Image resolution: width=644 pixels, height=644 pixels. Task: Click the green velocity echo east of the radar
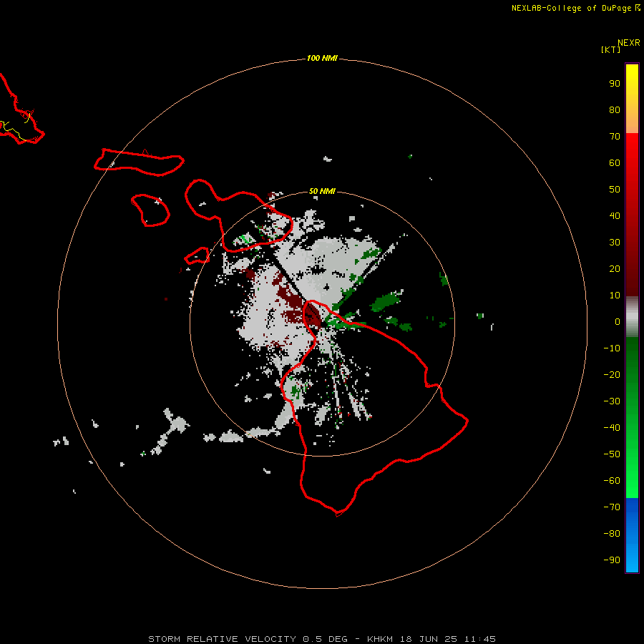386,302
